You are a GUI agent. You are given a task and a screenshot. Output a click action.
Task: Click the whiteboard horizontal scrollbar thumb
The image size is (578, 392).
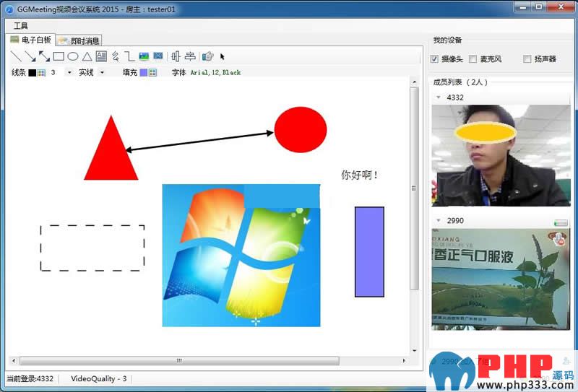(179, 361)
